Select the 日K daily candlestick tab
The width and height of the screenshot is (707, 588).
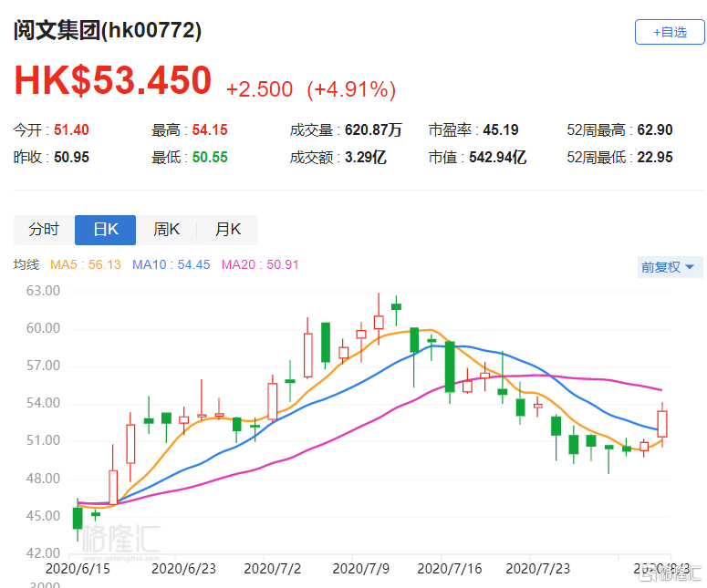pyautogui.click(x=105, y=230)
